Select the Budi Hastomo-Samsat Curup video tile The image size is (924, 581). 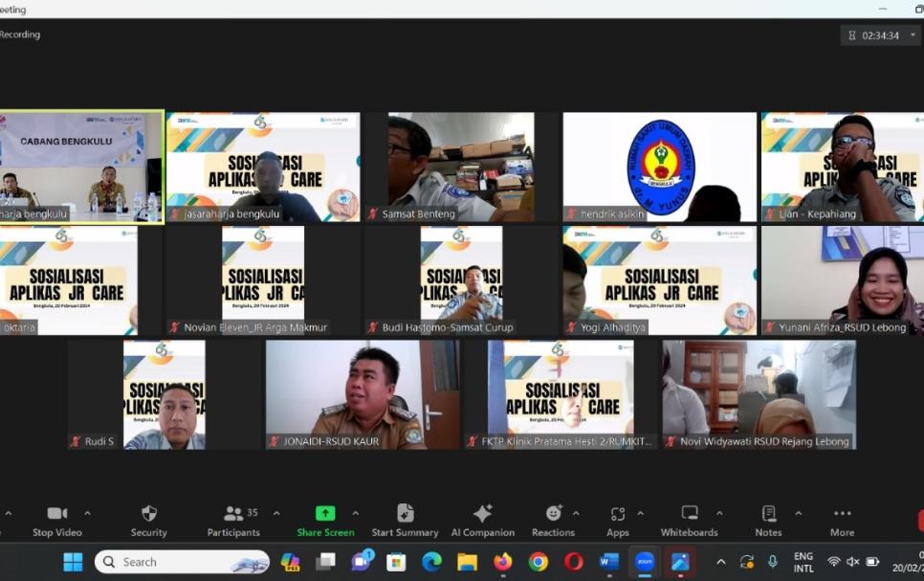[x=461, y=280]
